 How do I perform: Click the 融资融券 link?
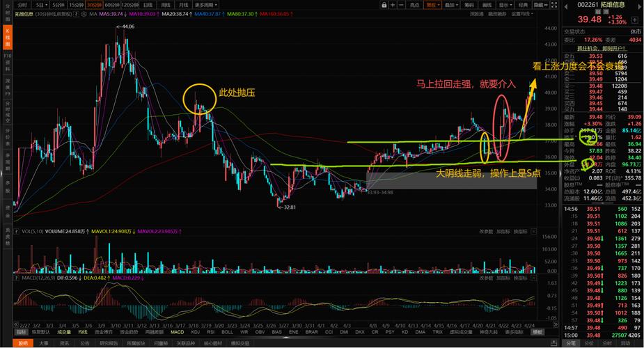496,14
